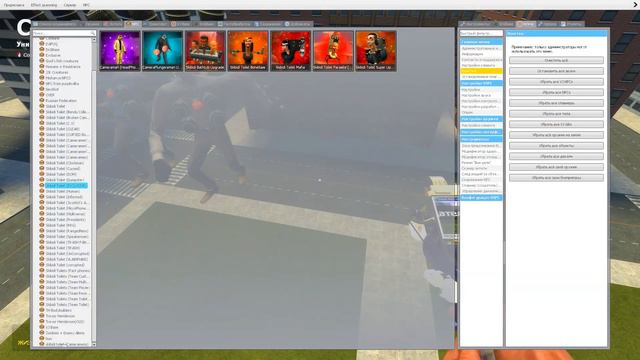Image resolution: width=640 pixels, height=360 pixels.
Task: Spawn the Skibidi Toilet Parasite thumbnail
Action: tap(333, 51)
